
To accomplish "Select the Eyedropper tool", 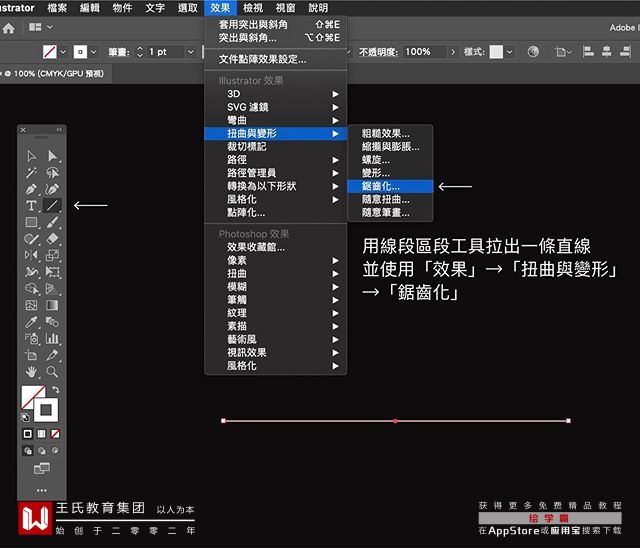I will point(31,322).
